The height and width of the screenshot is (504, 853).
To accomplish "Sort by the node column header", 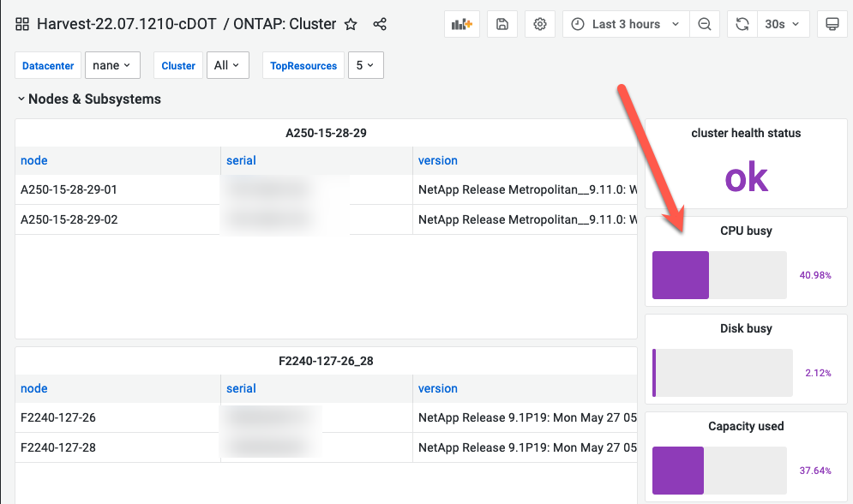I will tap(33, 160).
